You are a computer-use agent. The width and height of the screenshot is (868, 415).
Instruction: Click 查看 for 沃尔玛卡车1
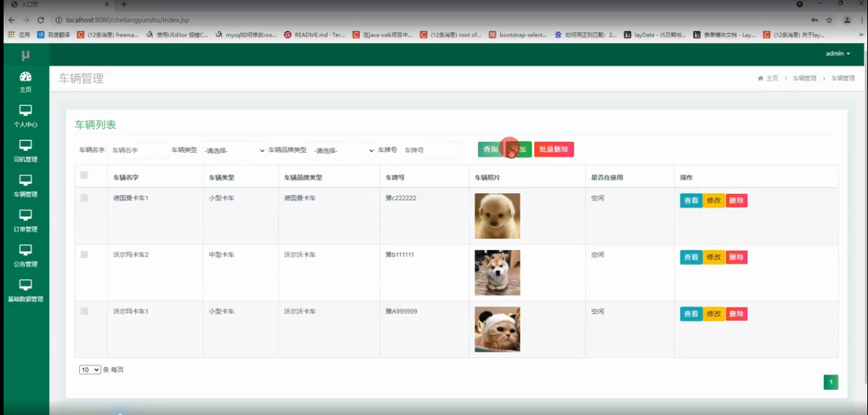coord(691,314)
